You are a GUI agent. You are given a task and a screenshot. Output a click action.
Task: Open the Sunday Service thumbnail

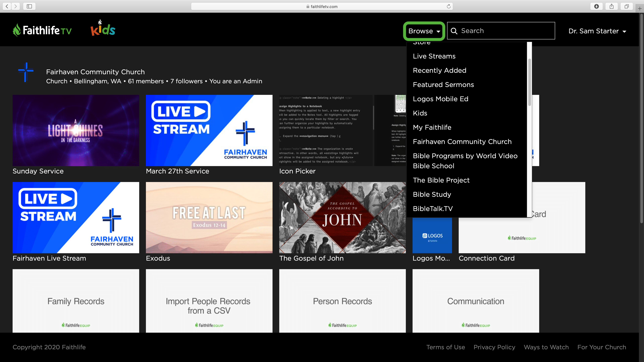coord(76,130)
